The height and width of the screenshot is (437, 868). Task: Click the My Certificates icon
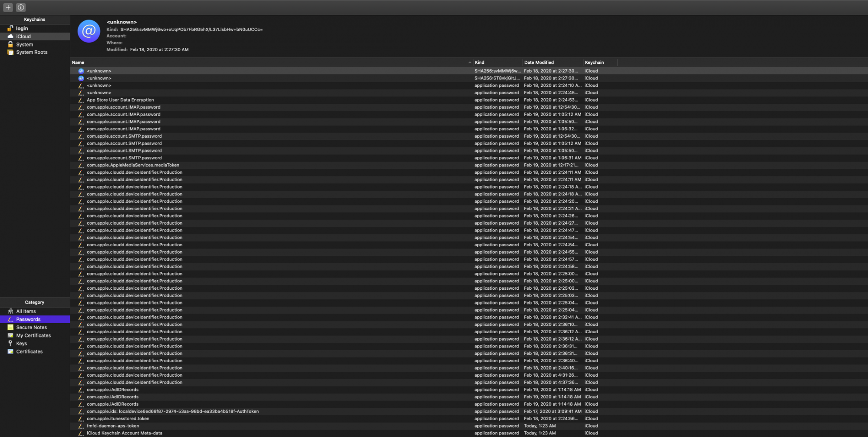[x=10, y=335]
